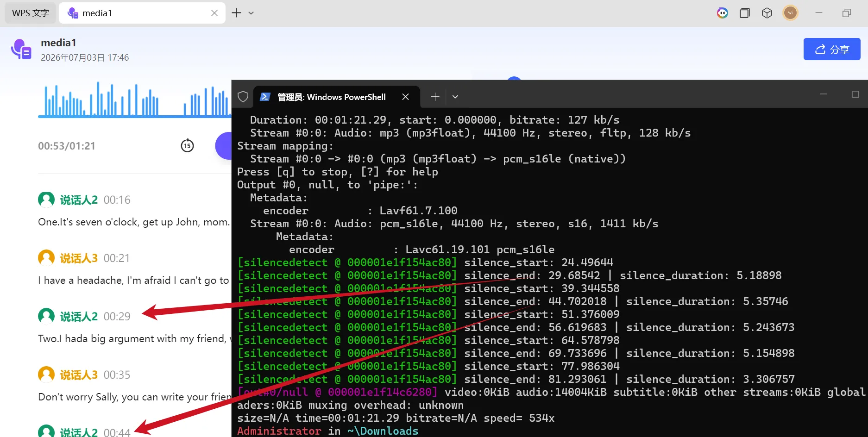Image resolution: width=868 pixels, height=437 pixels.
Task: Jump to the 00:35 timestamp
Action: [117, 375]
